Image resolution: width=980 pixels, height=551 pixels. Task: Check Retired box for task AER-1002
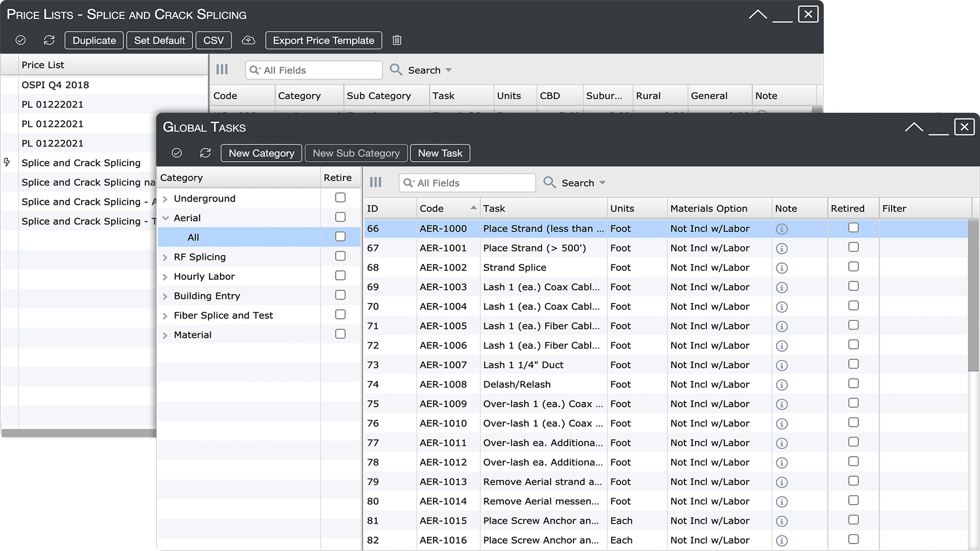pyautogui.click(x=853, y=266)
